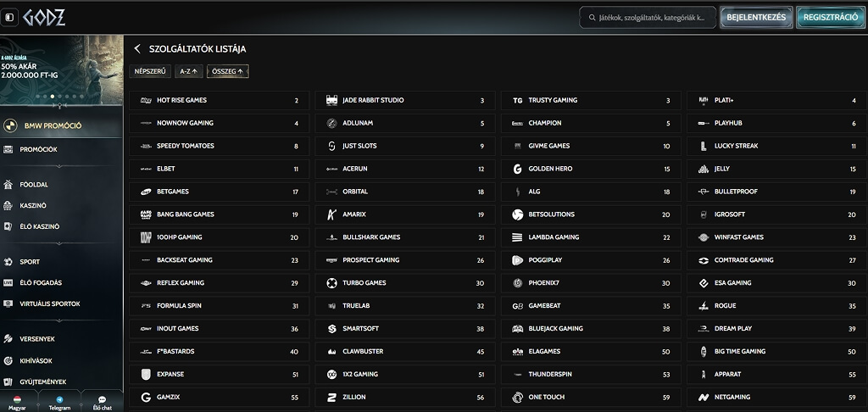The height and width of the screenshot is (412, 868).
Task: Sort providers by Népszerű
Action: tap(150, 71)
